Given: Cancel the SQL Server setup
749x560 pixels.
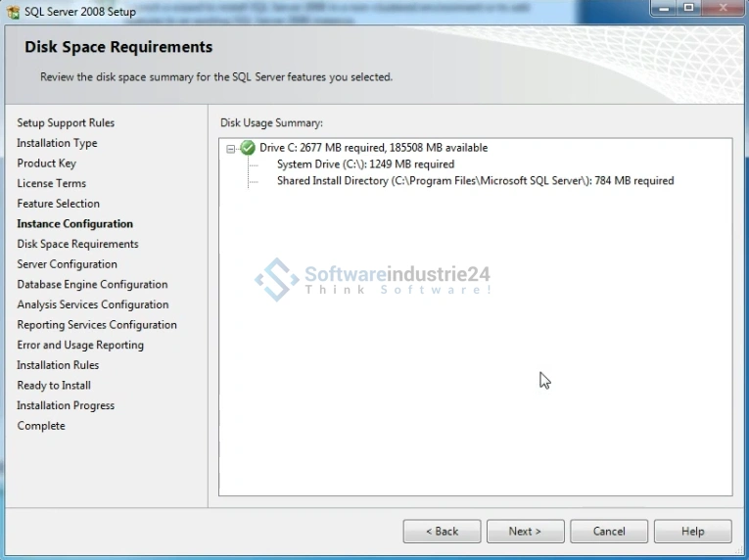Looking at the screenshot, I should tap(609, 531).
